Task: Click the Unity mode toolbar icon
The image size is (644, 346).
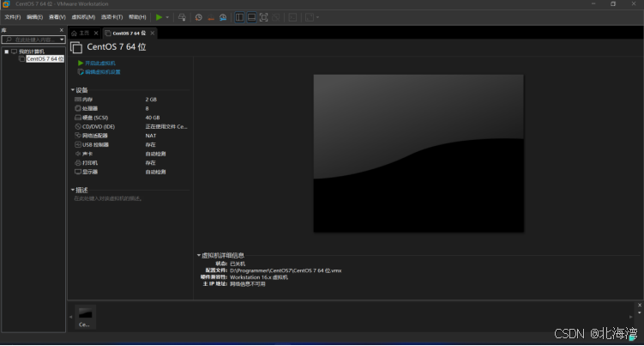Action: pos(276,17)
